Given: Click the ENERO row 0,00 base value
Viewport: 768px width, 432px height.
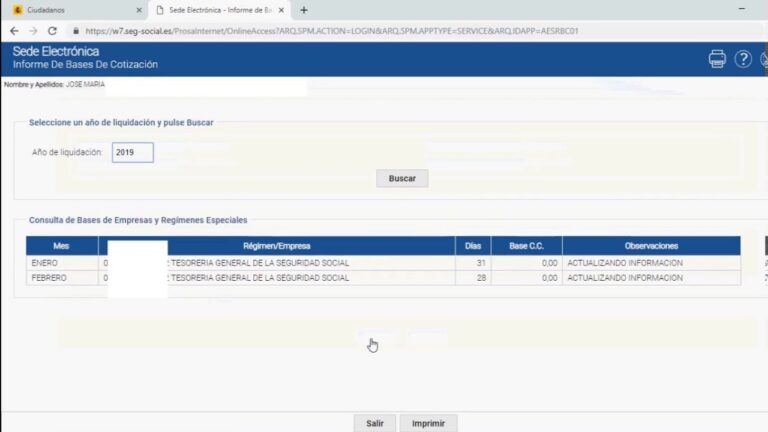Looking at the screenshot, I should click(x=550, y=263).
